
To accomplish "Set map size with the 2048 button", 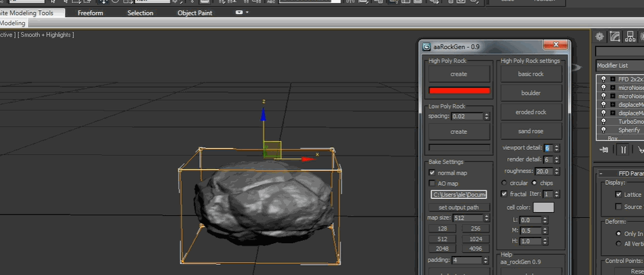I will (x=442, y=249).
